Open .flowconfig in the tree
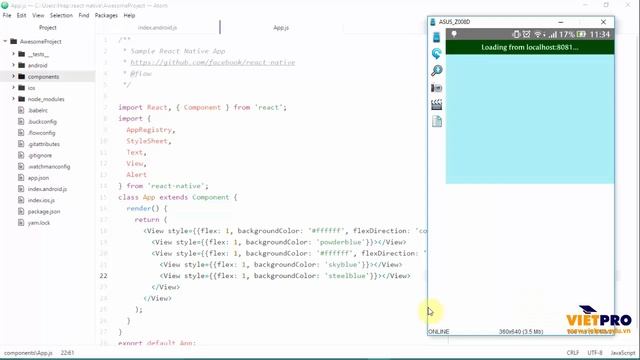The height and width of the screenshot is (360, 640). click(x=42, y=133)
